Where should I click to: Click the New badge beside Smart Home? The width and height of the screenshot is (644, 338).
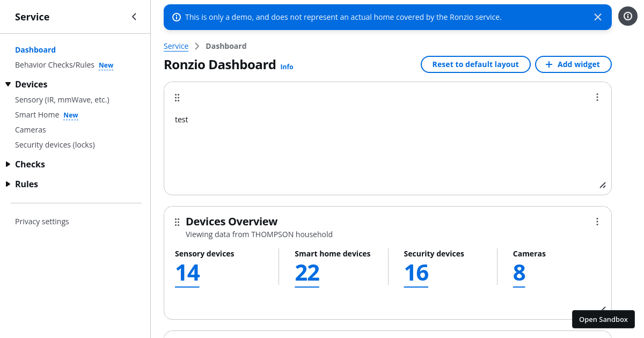pyautogui.click(x=71, y=115)
